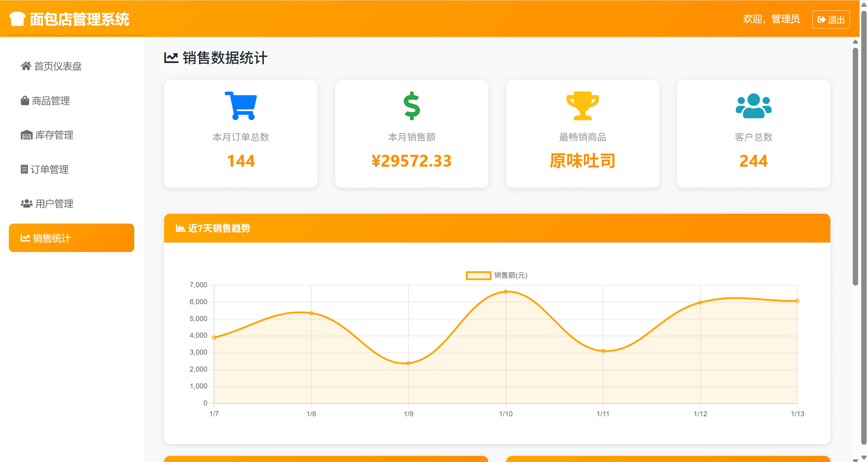Screen dimensions: 868x462
Task: Click the data point above the 1/10 label
Action: 506,291
